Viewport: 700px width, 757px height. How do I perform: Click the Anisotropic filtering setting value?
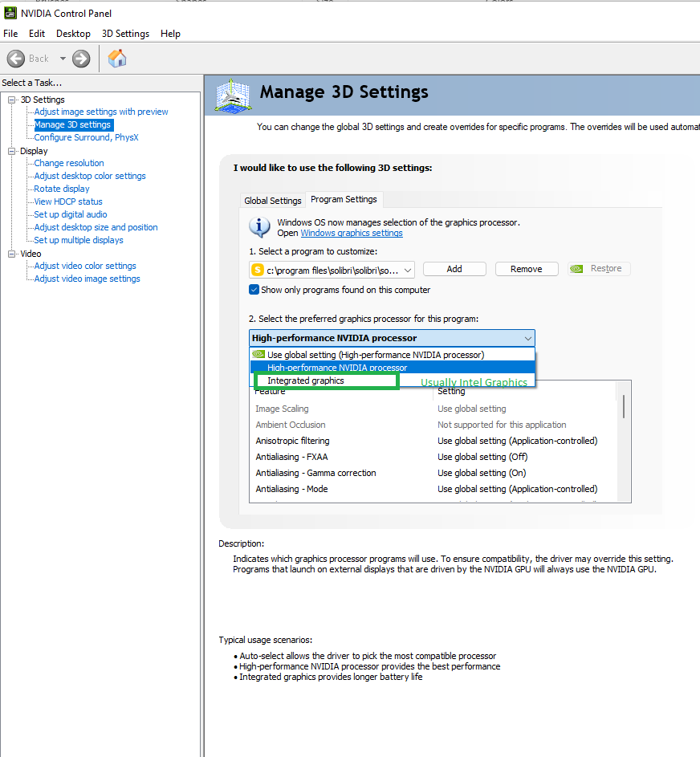click(518, 441)
